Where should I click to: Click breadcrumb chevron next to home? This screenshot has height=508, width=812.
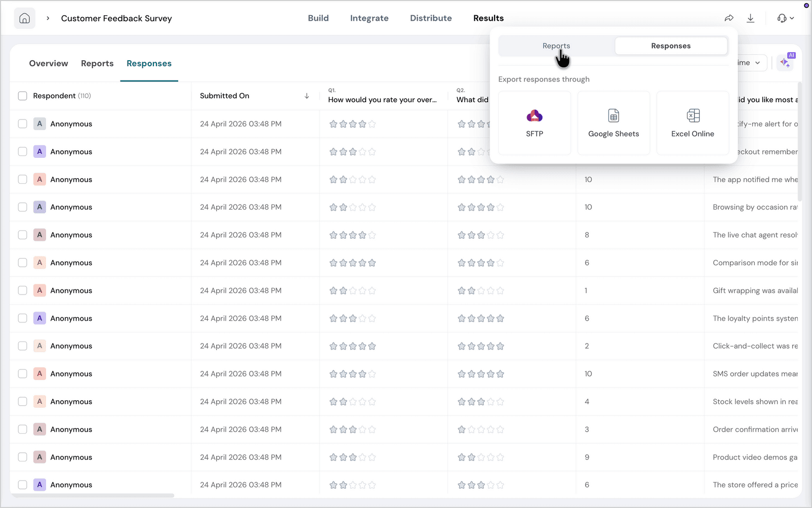click(48, 18)
